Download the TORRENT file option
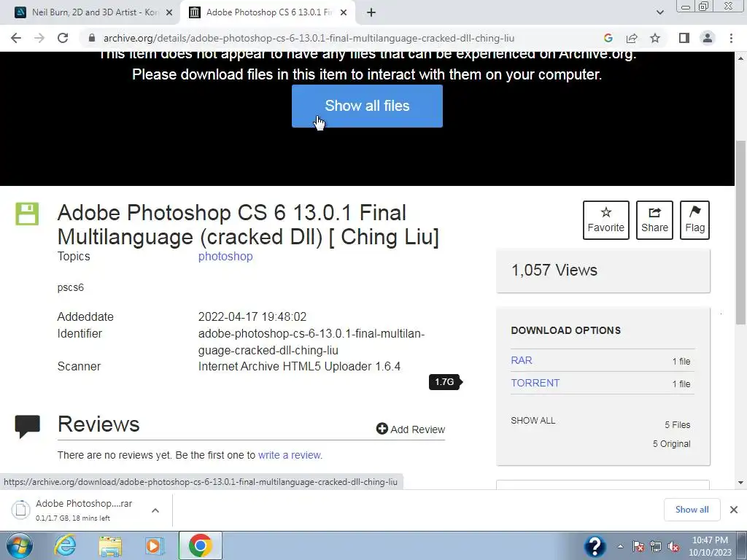 (535, 383)
